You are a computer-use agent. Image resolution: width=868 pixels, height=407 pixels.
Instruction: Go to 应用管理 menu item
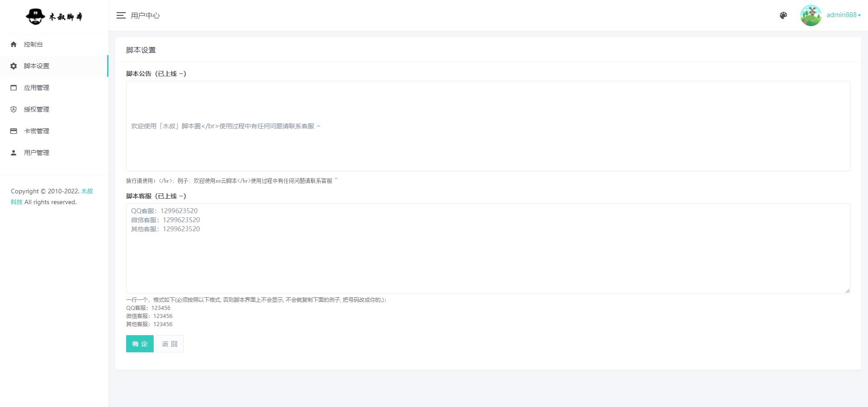pos(37,88)
